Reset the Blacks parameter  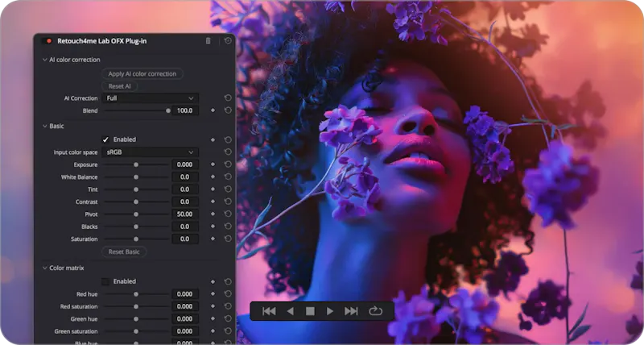pos(228,226)
